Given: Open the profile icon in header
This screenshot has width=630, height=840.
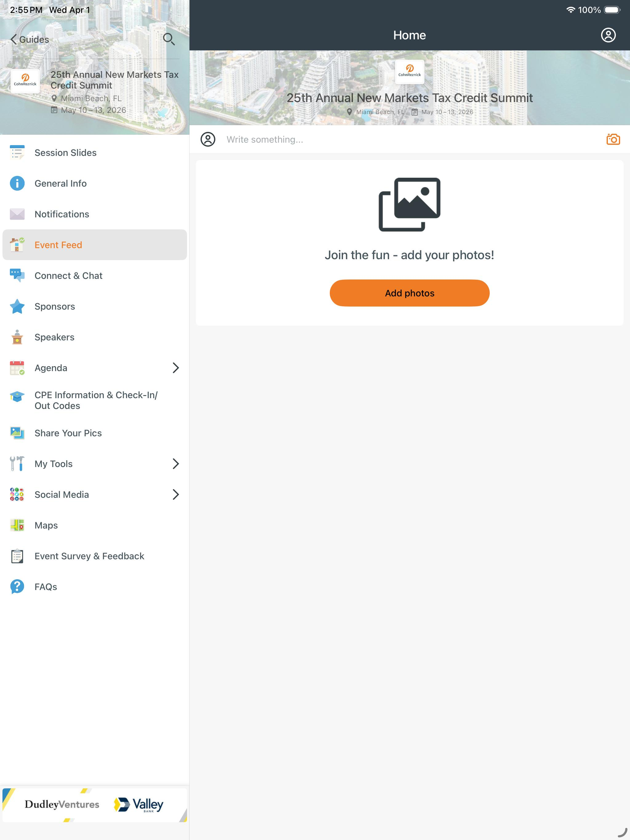Looking at the screenshot, I should 608,35.
